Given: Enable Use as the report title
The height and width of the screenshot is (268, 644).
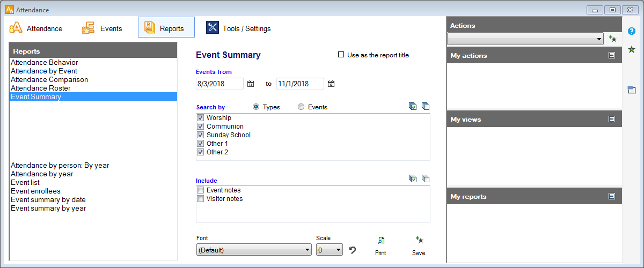Looking at the screenshot, I should (341, 55).
